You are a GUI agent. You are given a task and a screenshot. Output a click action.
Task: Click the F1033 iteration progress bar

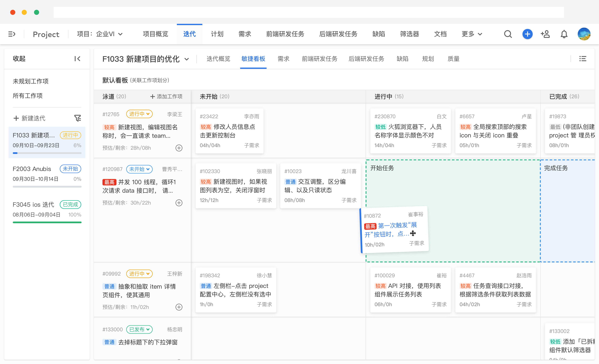tap(47, 153)
